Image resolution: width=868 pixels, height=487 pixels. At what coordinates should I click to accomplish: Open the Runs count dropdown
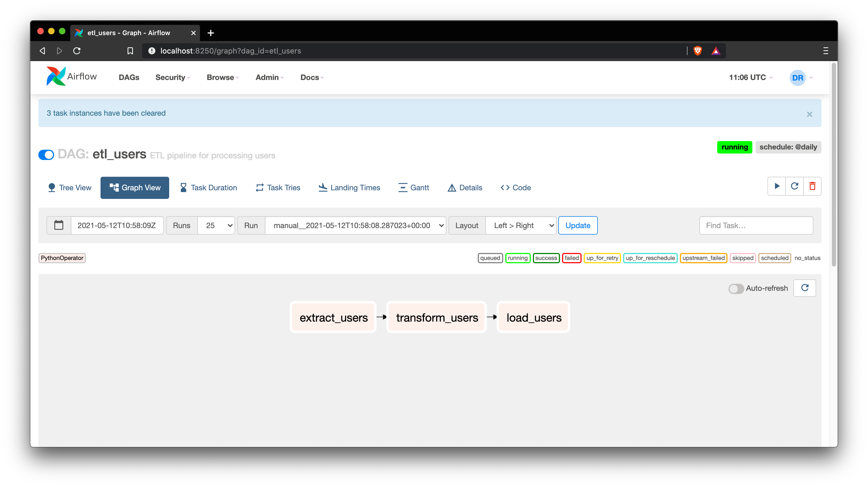point(216,225)
